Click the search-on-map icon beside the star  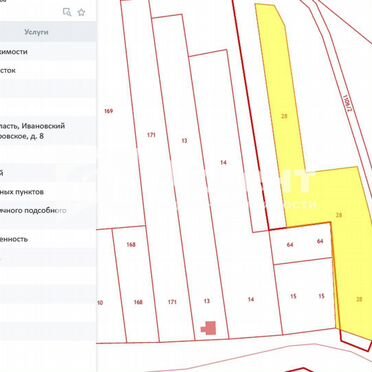(67, 12)
